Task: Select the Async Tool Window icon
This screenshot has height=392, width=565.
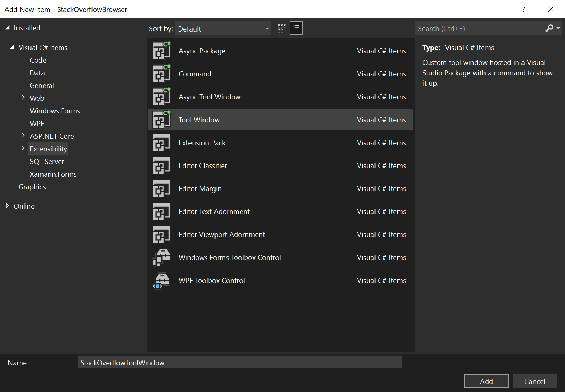Action: pos(161,96)
